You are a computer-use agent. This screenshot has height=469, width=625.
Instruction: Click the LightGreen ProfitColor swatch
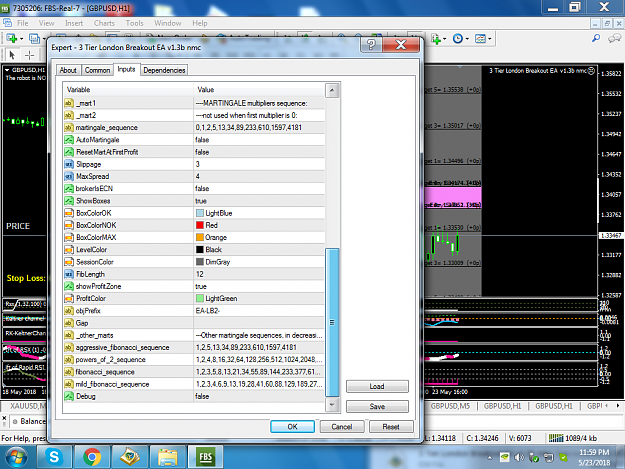[x=200, y=298]
